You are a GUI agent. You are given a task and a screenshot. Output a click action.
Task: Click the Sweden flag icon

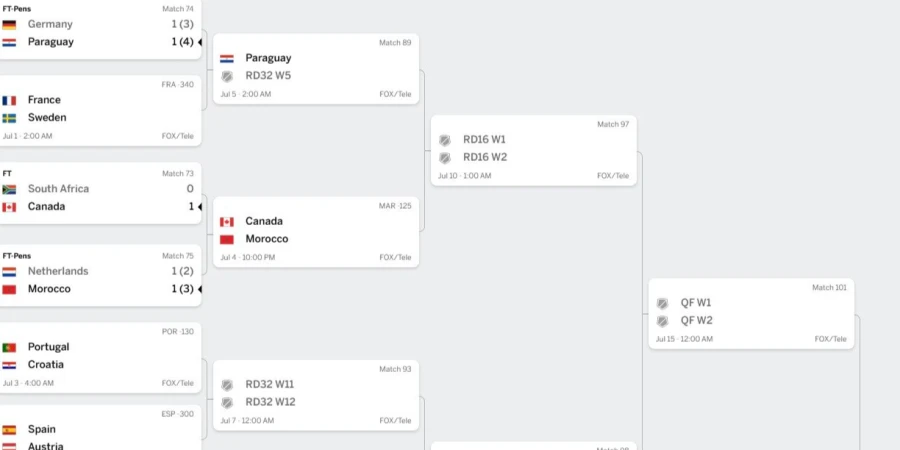coord(9,118)
